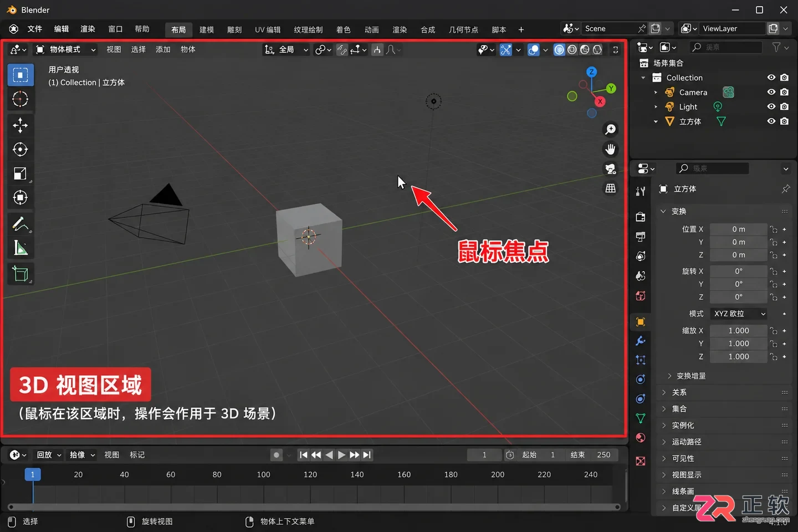Activate the Move tool
The image size is (798, 532).
21,125
